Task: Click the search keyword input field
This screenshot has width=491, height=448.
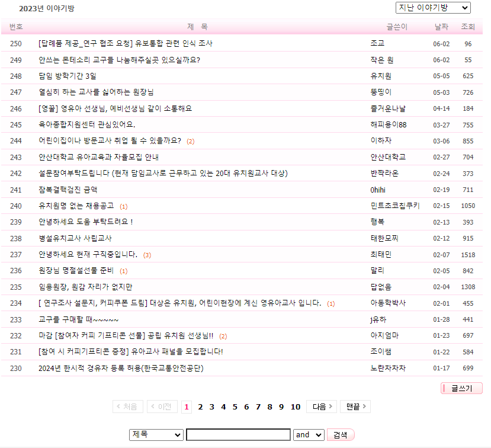Action: [x=238, y=434]
